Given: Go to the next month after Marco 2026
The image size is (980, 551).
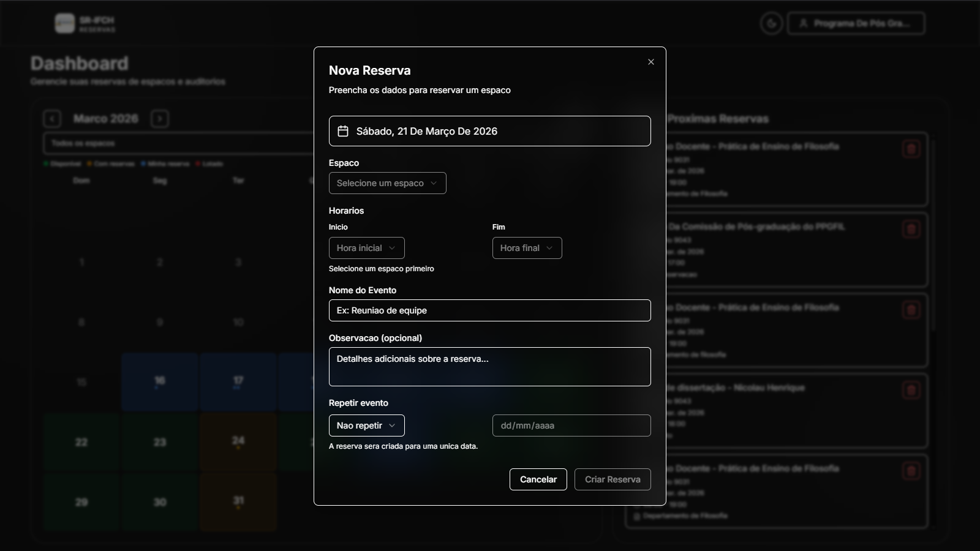Looking at the screenshot, I should coord(160,119).
